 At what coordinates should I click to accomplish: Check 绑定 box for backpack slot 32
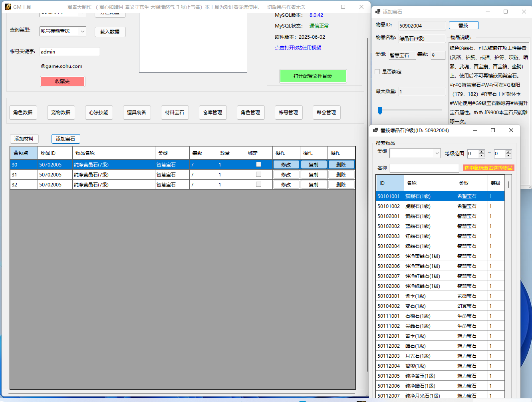tap(258, 184)
